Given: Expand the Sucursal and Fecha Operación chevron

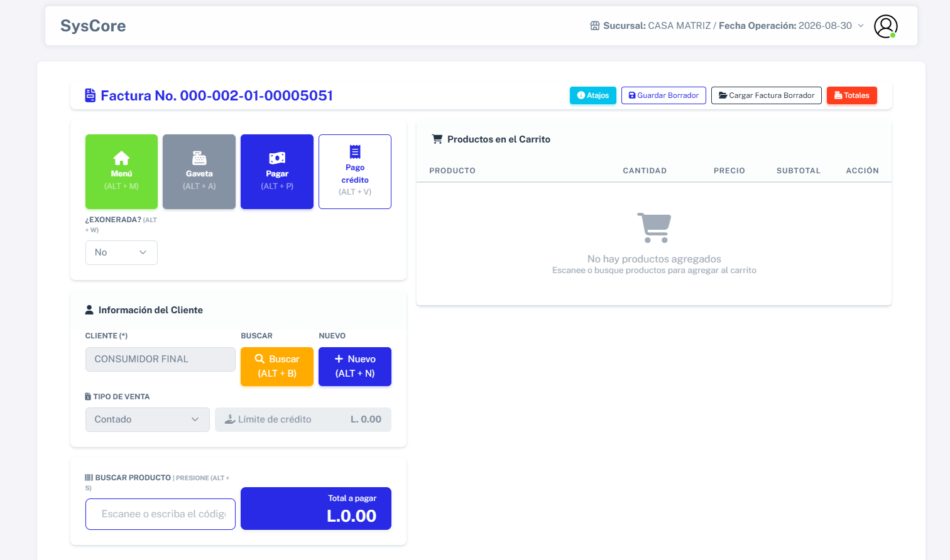Looking at the screenshot, I should pos(861,26).
